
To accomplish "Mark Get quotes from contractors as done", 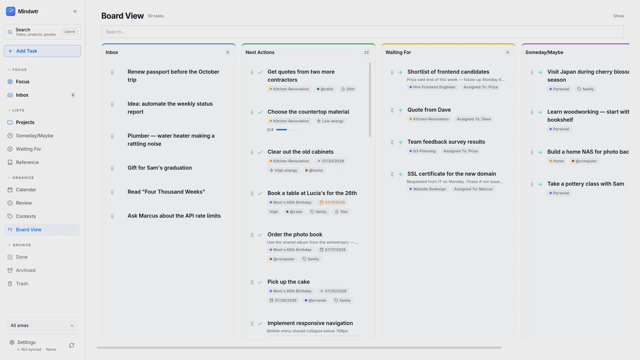I will click(x=260, y=72).
